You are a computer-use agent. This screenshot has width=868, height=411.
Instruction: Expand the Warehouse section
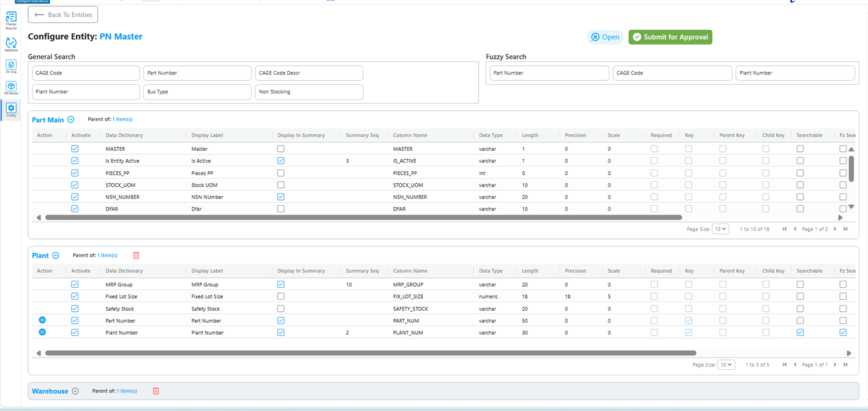(x=75, y=391)
